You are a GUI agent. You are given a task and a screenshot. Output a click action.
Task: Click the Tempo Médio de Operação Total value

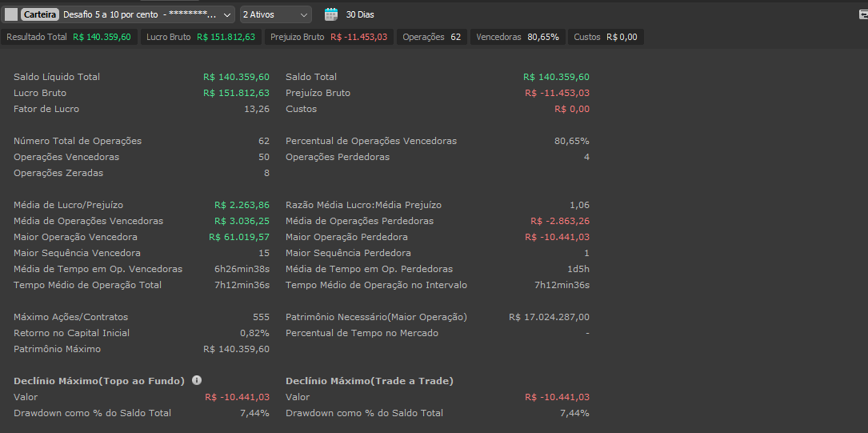(x=242, y=286)
